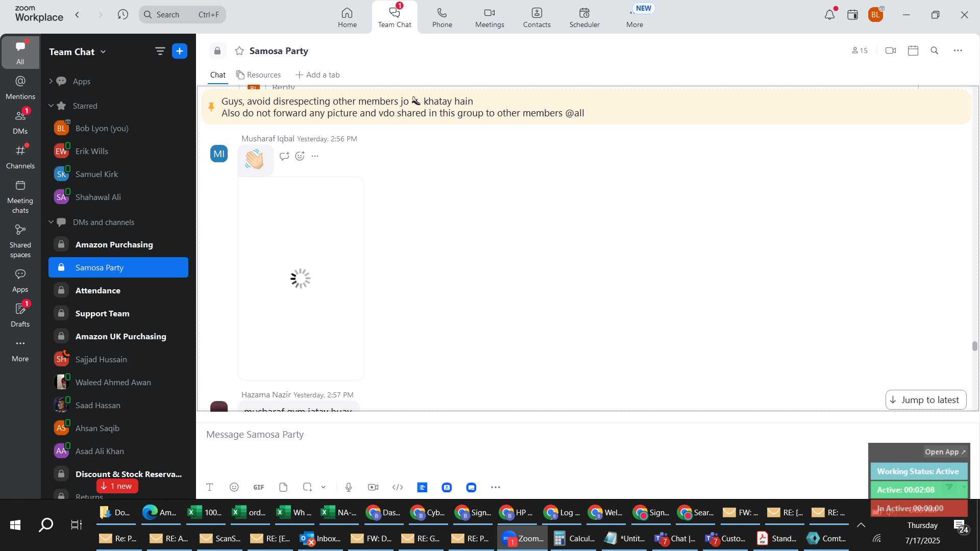The height and width of the screenshot is (551, 980).
Task: Open the screenshot options dropdown arrow
Action: pyautogui.click(x=323, y=487)
